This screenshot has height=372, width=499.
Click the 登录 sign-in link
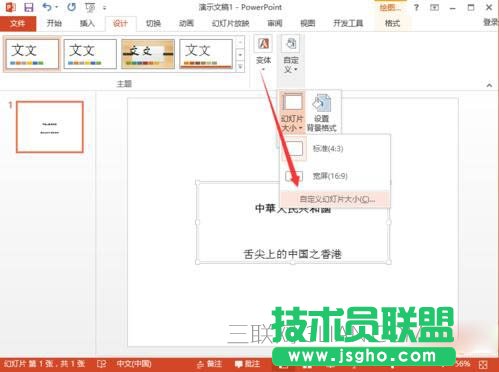pyautogui.click(x=491, y=23)
